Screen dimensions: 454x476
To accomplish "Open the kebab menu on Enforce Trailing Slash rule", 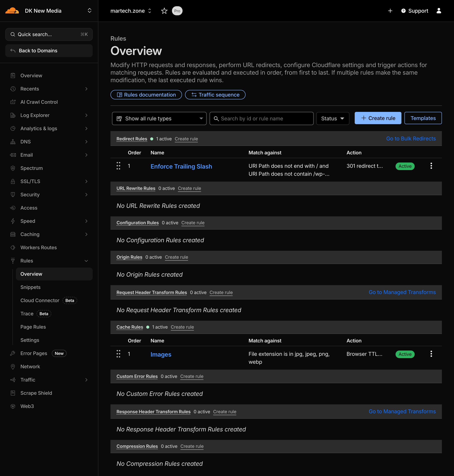I will coord(431,166).
